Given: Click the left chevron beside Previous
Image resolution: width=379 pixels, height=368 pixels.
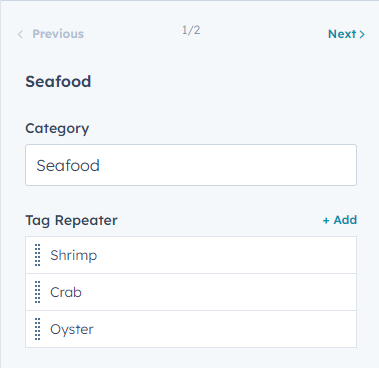Looking at the screenshot, I should 20,34.
